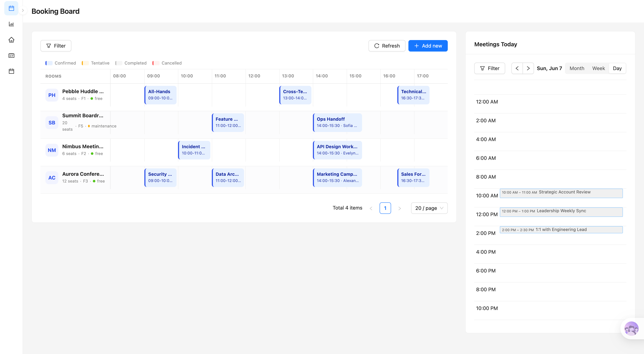Viewport: 644px width, 354px height.
Task: Open the Technical booking at 16:30
Action: point(413,95)
